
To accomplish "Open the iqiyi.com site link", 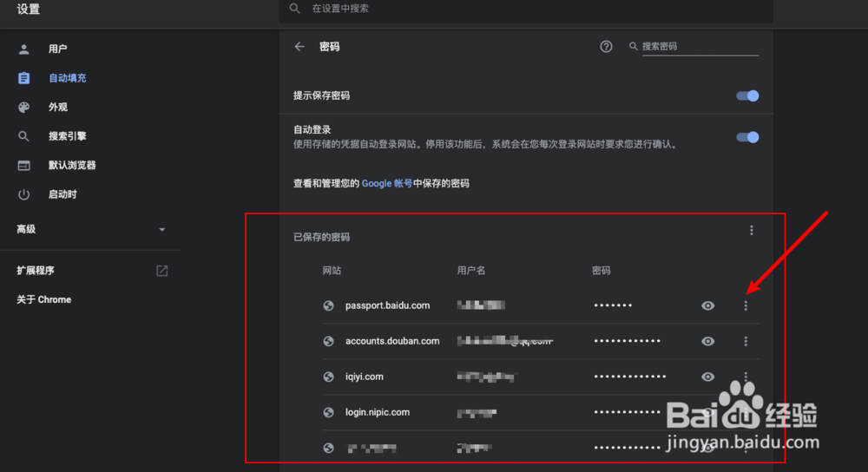I will pos(365,377).
